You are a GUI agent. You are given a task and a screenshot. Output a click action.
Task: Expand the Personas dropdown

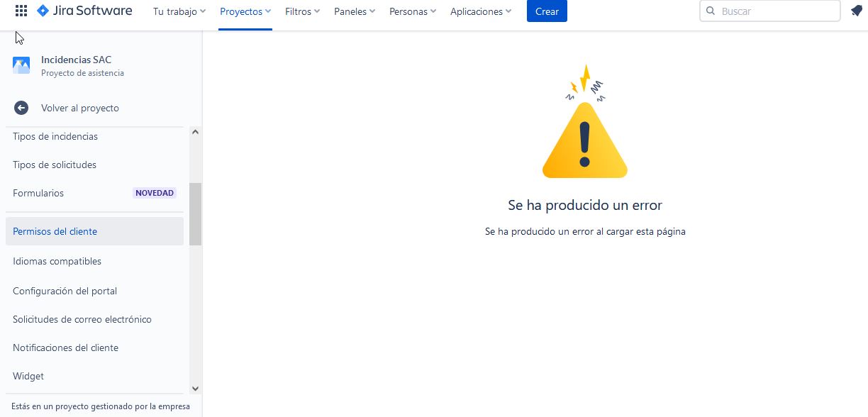pos(413,11)
